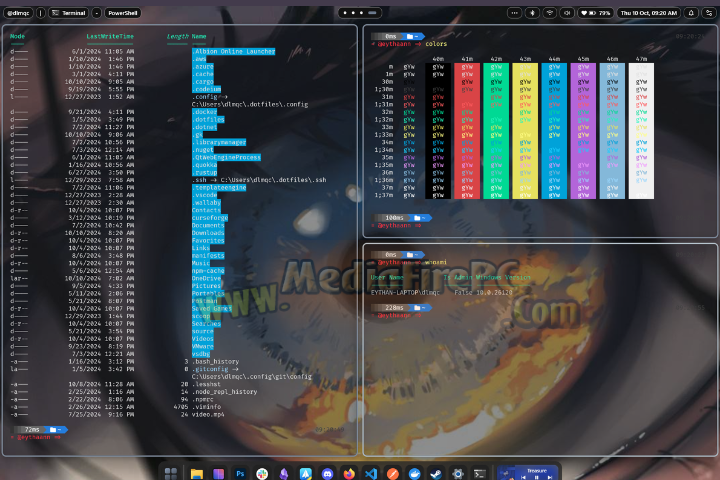Click the @dlmqc user button

point(18,13)
